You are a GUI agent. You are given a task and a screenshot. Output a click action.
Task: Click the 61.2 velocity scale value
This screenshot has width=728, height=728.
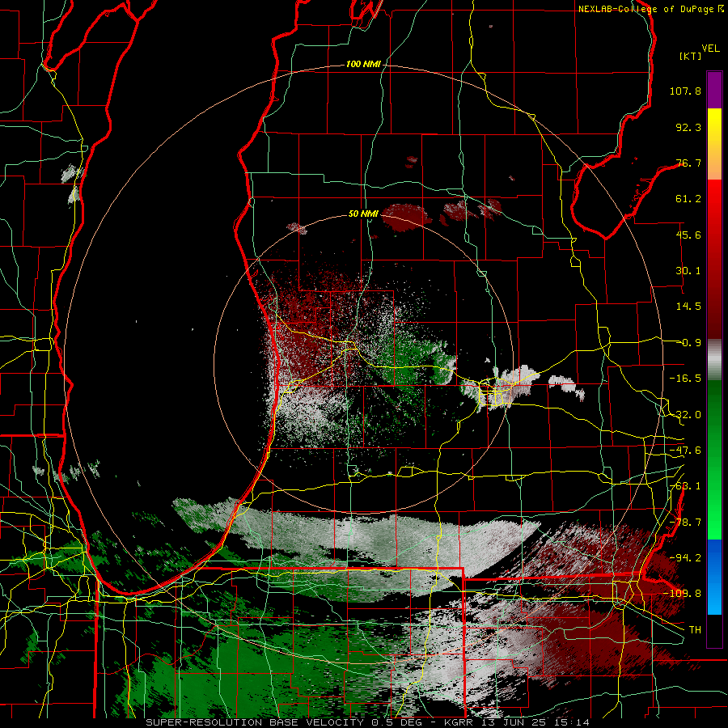point(688,199)
